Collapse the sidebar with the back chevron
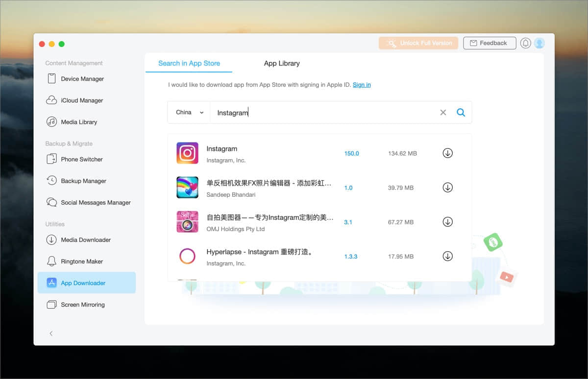 51,333
